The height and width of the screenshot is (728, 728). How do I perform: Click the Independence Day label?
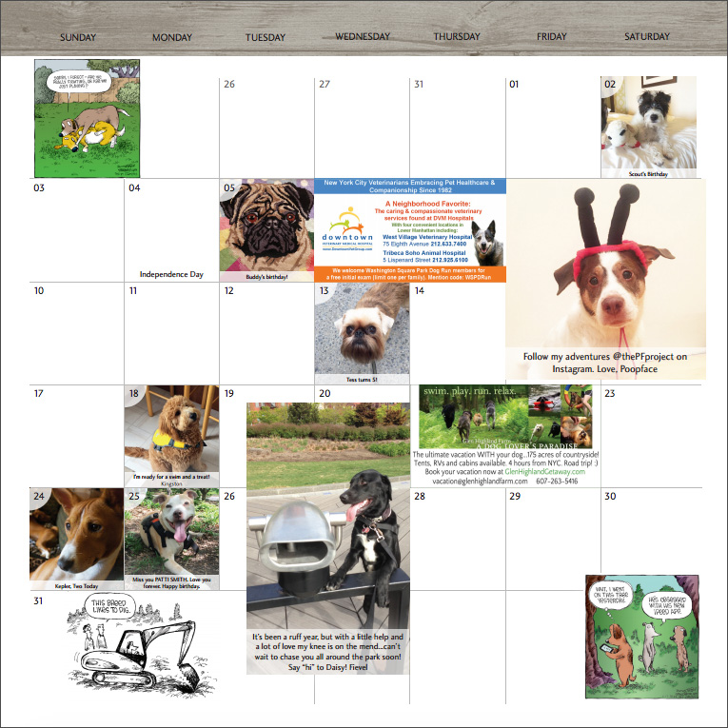tap(172, 274)
